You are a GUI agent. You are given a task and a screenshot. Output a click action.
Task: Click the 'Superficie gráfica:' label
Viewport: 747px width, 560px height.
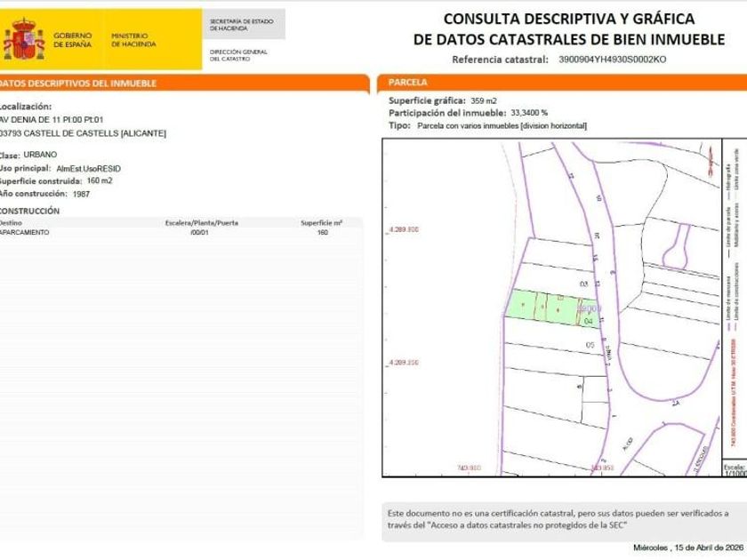(x=427, y=101)
